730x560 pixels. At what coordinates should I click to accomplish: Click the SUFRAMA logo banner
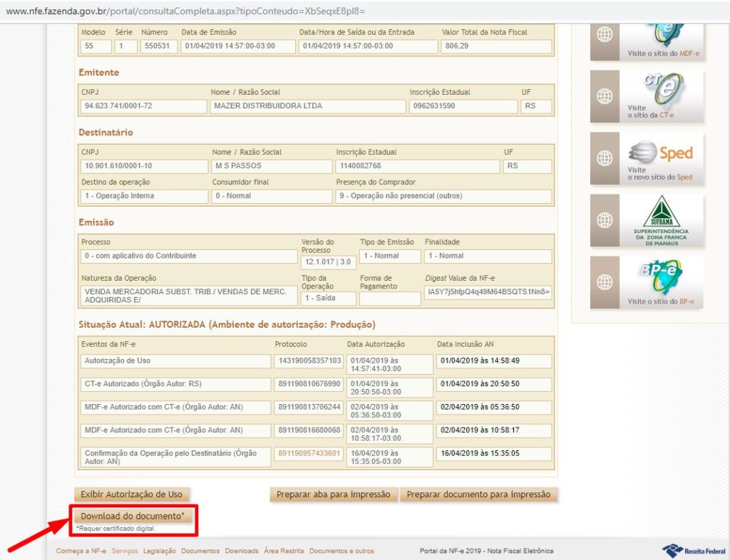661,220
